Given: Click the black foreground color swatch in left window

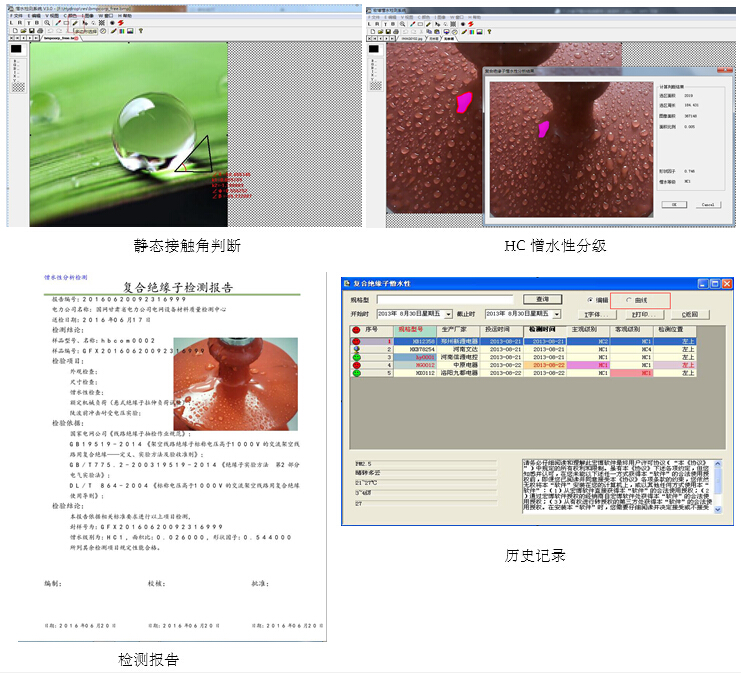Looking at the screenshot, I should pyautogui.click(x=17, y=48).
